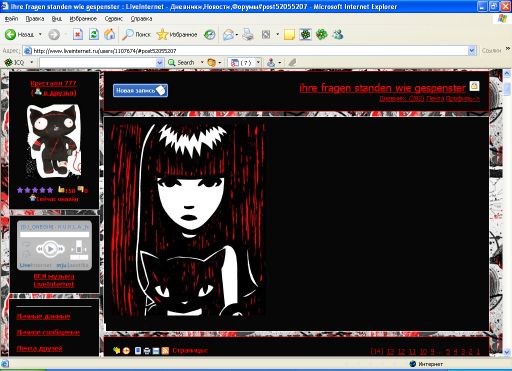Click the mail icon beside blog title
Viewport: 512px width, 371px height.
coord(474,86)
